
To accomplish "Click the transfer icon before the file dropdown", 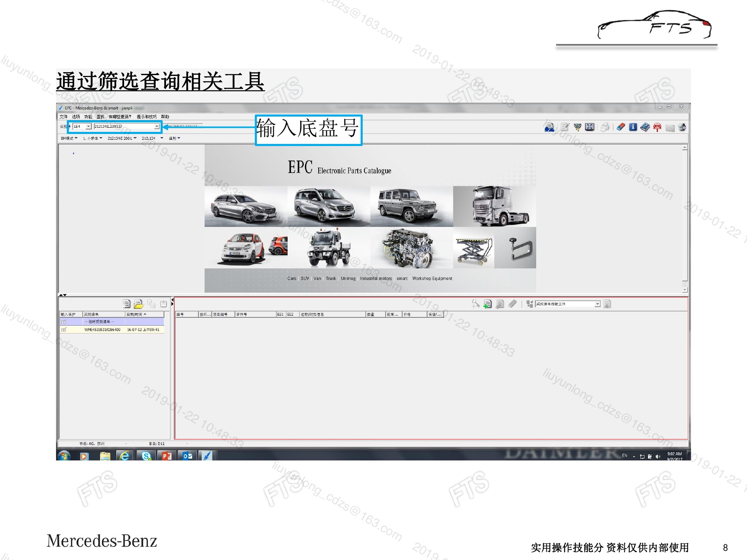I will (x=530, y=304).
